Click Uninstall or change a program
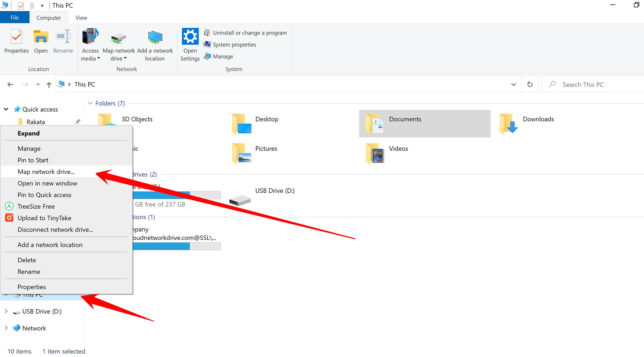644x357 pixels. (x=250, y=33)
